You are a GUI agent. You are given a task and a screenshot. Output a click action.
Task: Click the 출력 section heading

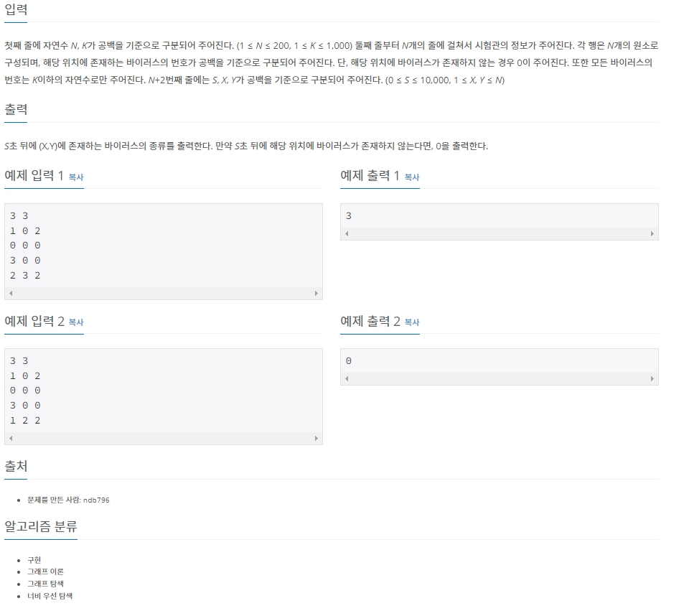(16, 110)
